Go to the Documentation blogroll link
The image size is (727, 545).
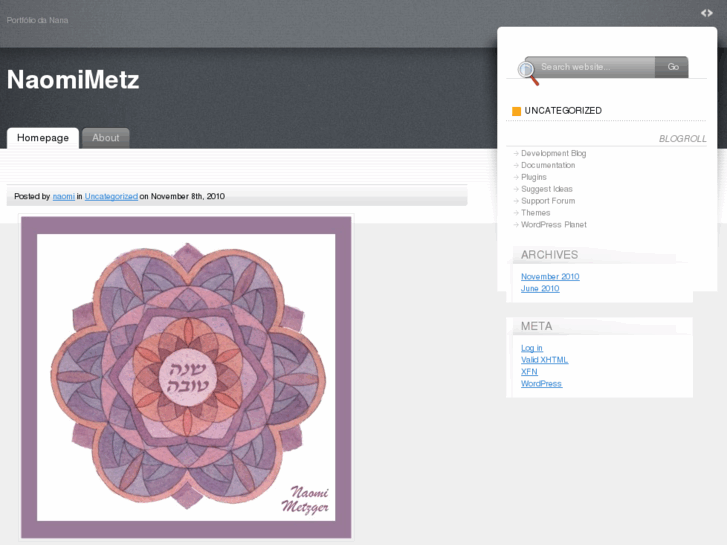(548, 165)
